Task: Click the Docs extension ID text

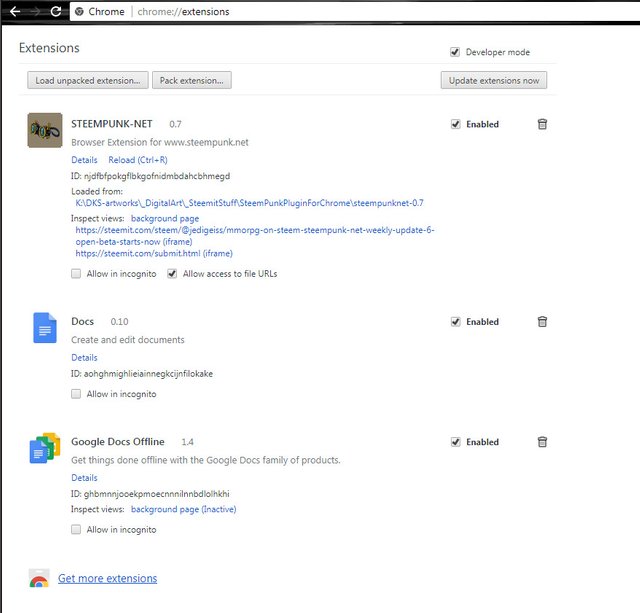Action: 142,374
